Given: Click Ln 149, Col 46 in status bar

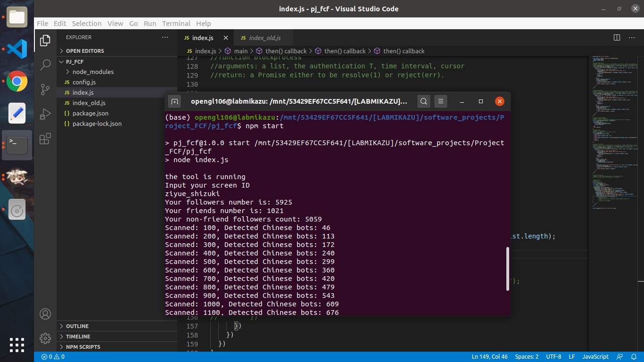Looking at the screenshot, I should coord(490,357).
